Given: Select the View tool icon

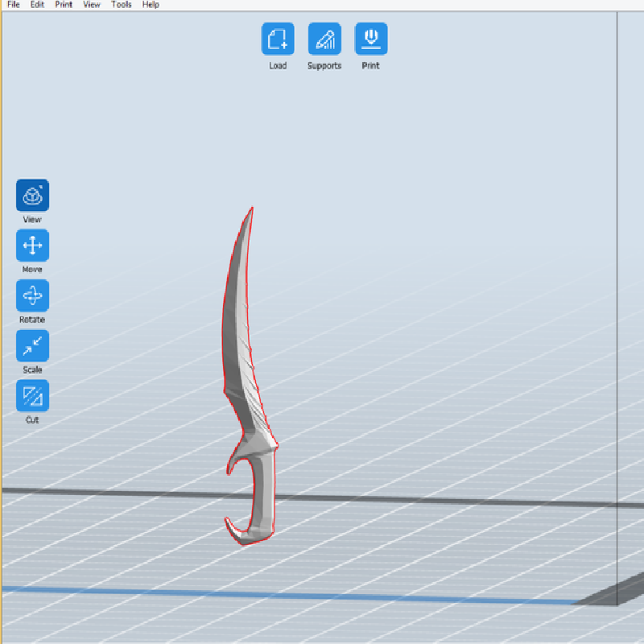Looking at the screenshot, I should click(32, 195).
